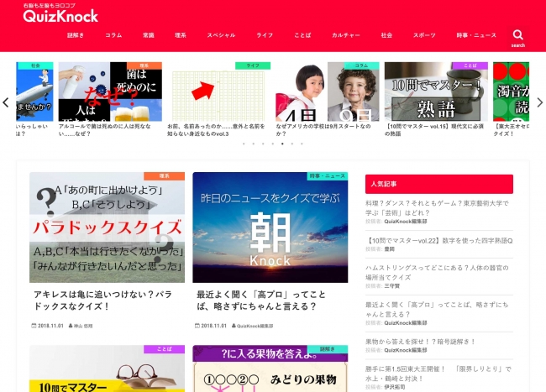
Task: Select the fourth carousel pagination dot
Action: (x=273, y=144)
